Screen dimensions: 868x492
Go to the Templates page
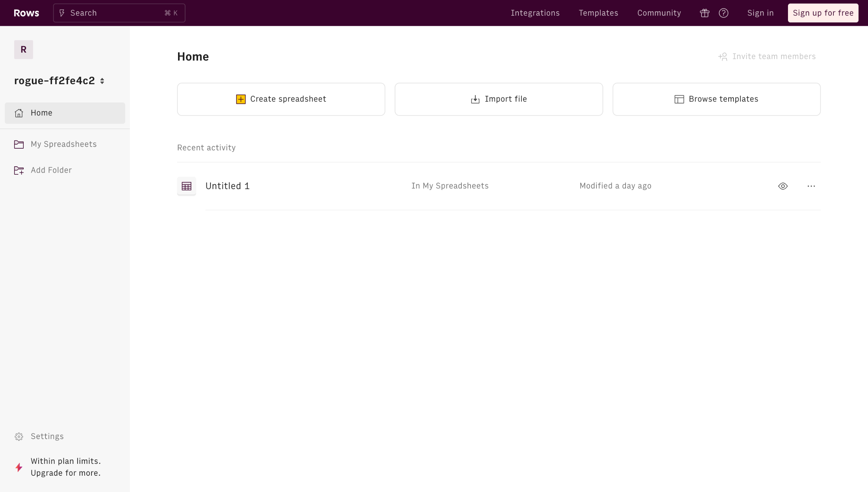click(598, 13)
